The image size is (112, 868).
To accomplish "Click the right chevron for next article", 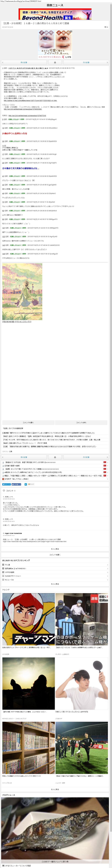I will [107, 62].
